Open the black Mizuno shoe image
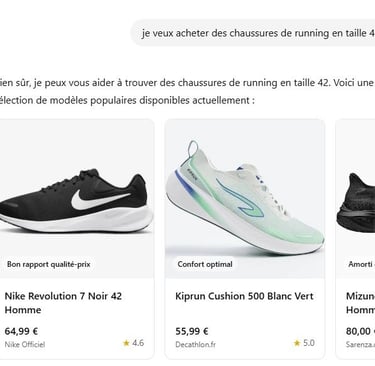This screenshot has width=375, height=366. pos(355,199)
